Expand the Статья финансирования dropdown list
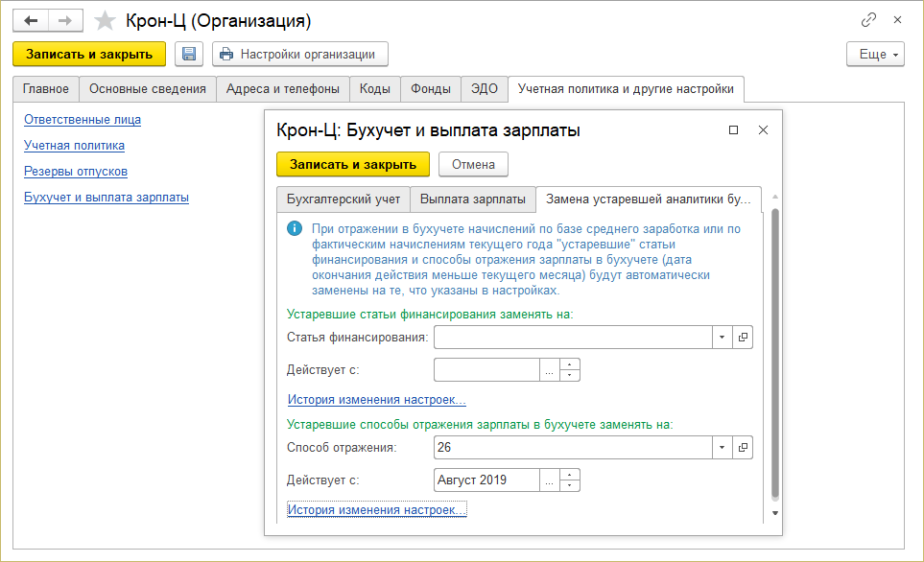Image resolution: width=924 pixels, height=562 pixels. tap(721, 338)
